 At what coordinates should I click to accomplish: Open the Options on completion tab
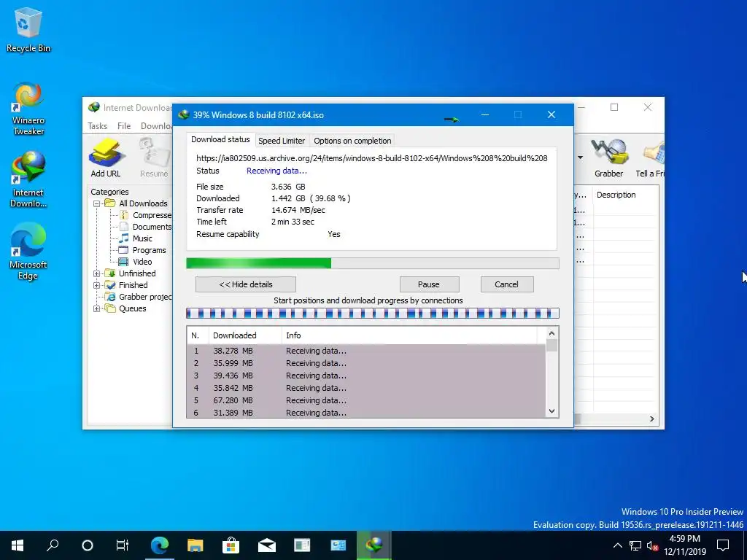point(352,141)
